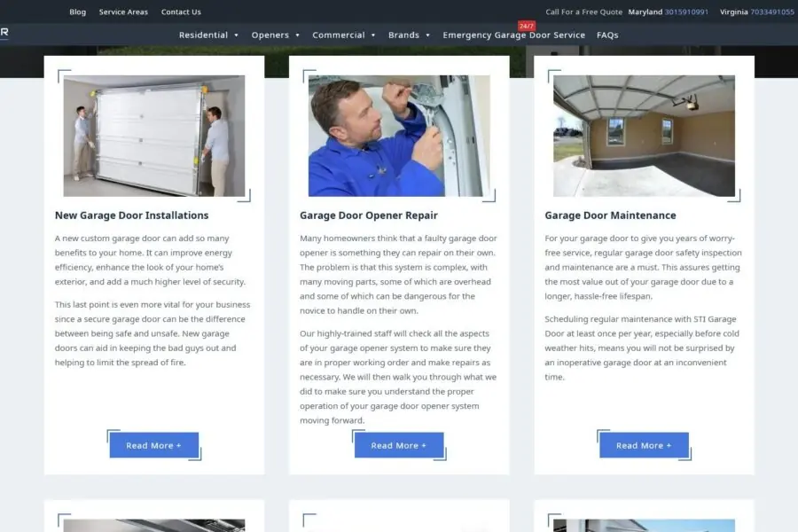
Task: Open the Blog link in top bar
Action: (78, 12)
